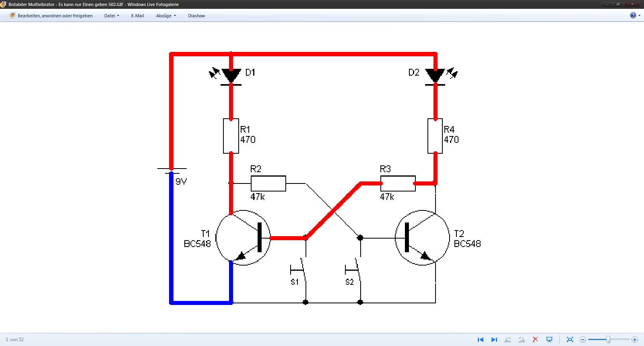Screen dimensions: 644x346
Task: Click the photo gallery icon beside Bearbeiten
Action: pyautogui.click(x=12, y=16)
